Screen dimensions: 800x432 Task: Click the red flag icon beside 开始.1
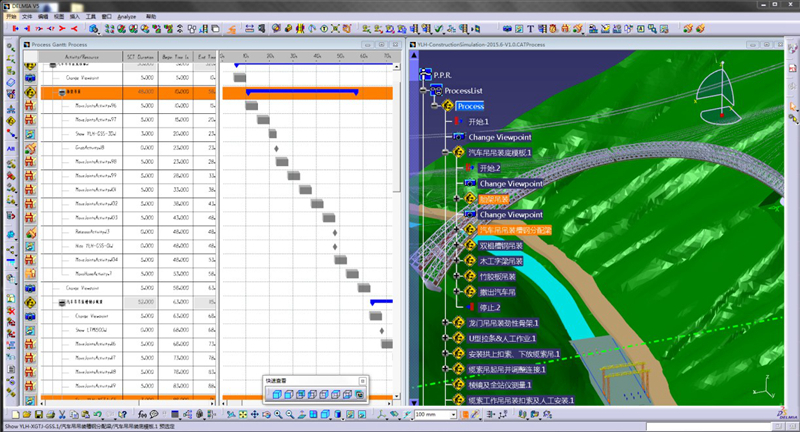pyautogui.click(x=458, y=121)
